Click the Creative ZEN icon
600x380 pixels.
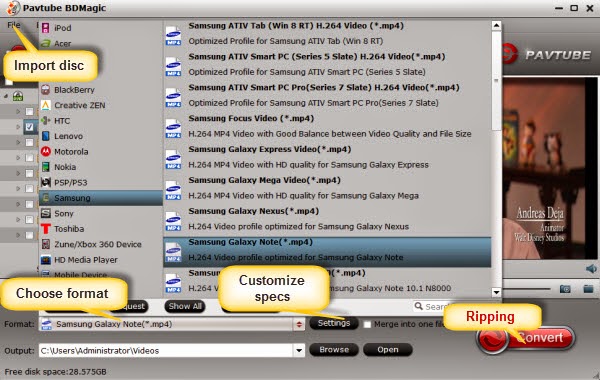pos(46,105)
